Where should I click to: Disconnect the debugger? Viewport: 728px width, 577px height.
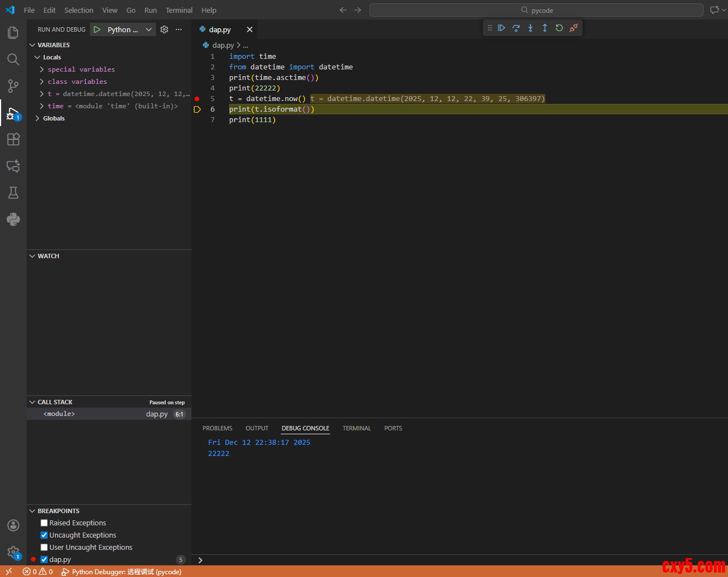pos(574,28)
